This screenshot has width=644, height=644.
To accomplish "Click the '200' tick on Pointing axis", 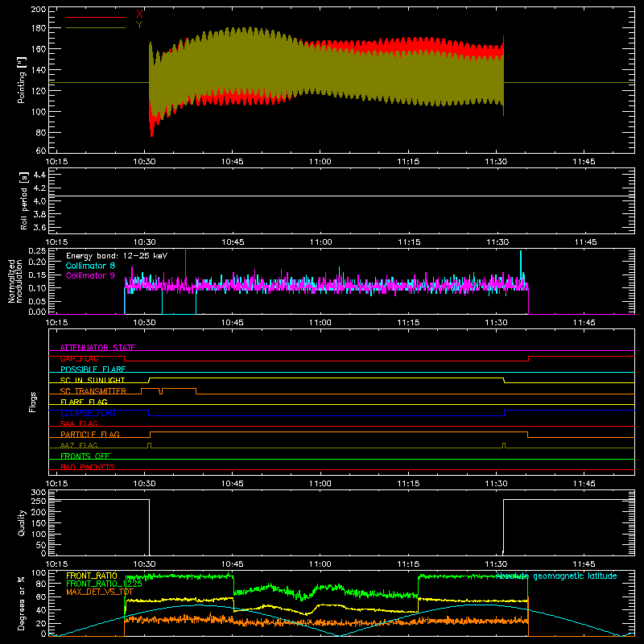I will pyautogui.click(x=38, y=10).
